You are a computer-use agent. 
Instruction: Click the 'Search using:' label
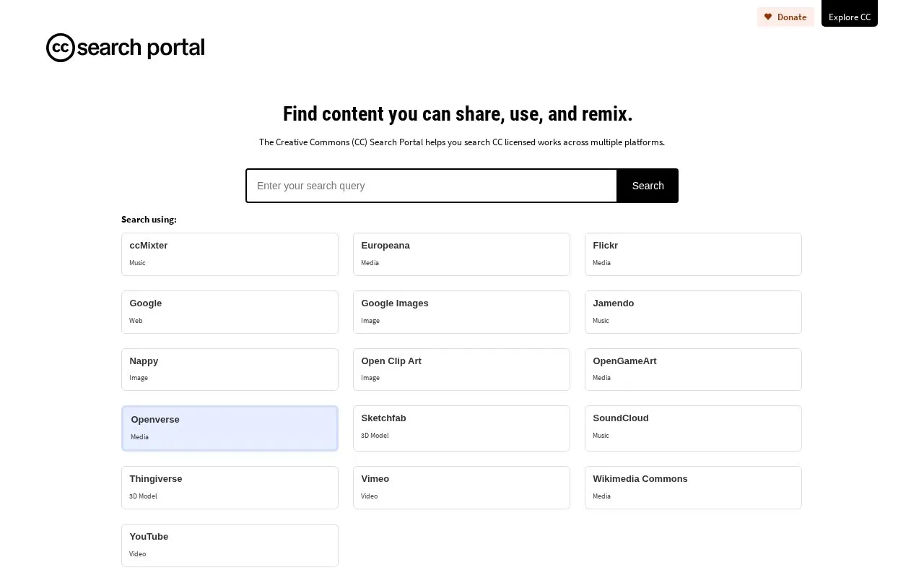point(149,220)
